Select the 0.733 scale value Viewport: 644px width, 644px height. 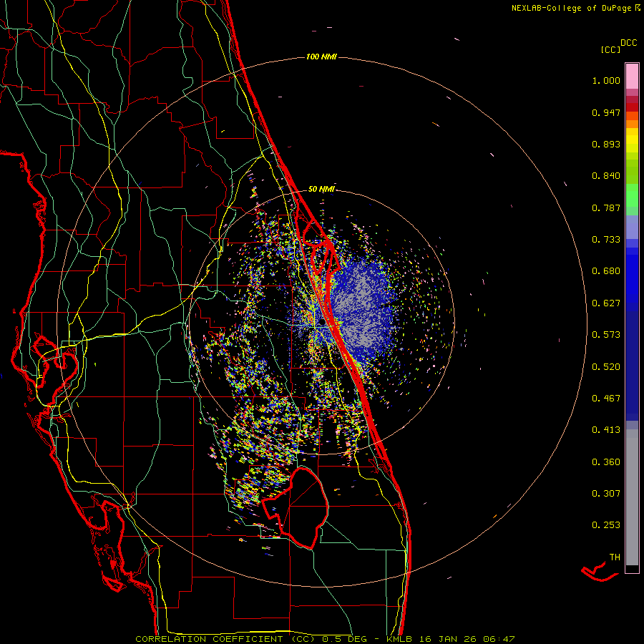click(x=606, y=240)
